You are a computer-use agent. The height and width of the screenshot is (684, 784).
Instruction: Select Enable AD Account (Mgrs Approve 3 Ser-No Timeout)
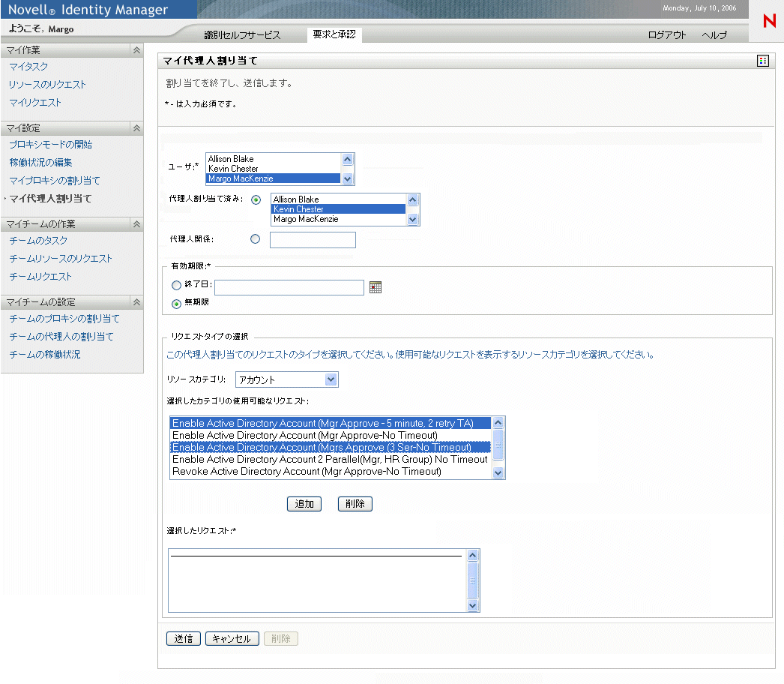click(x=331, y=447)
